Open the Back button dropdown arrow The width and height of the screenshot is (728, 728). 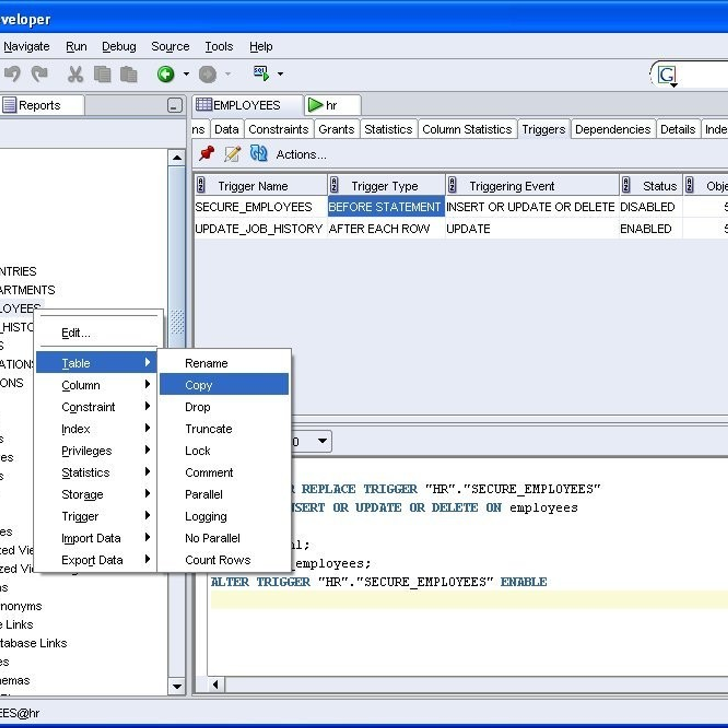pos(186,74)
